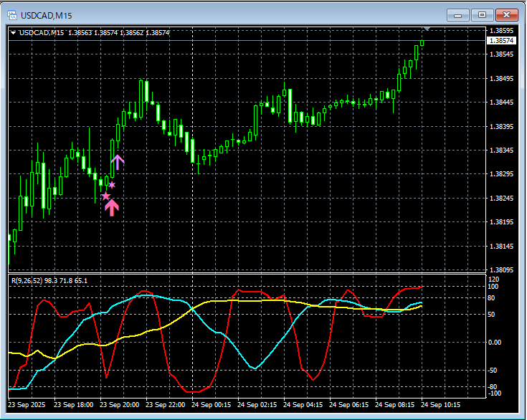The height and width of the screenshot is (420, 527).
Task: Click the 1.38495 price scale label
Action: tap(501, 79)
